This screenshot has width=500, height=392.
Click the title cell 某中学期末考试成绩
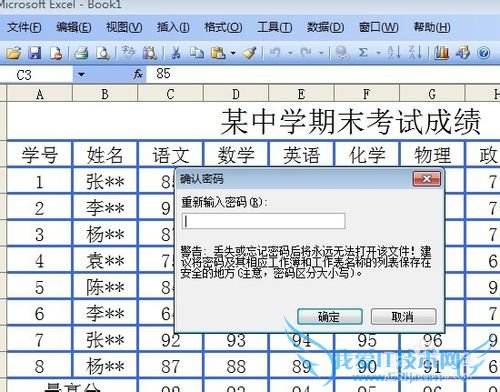(351, 121)
